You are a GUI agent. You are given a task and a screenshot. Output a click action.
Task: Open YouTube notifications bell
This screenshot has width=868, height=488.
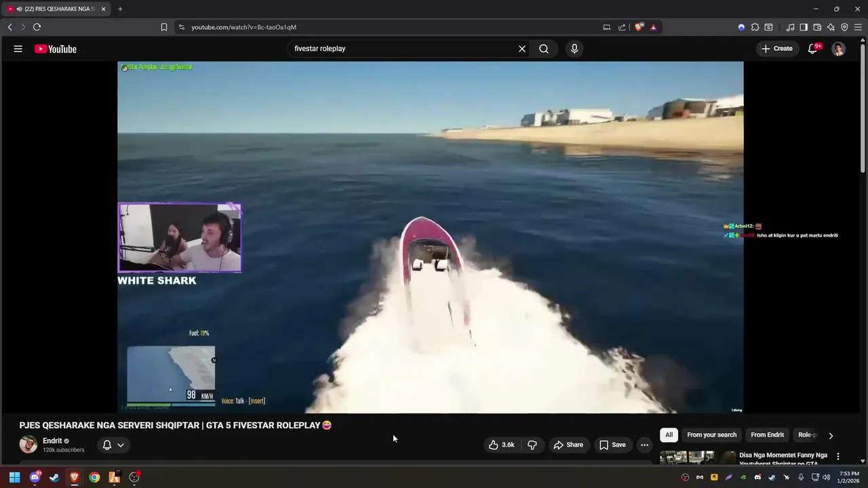click(x=812, y=49)
